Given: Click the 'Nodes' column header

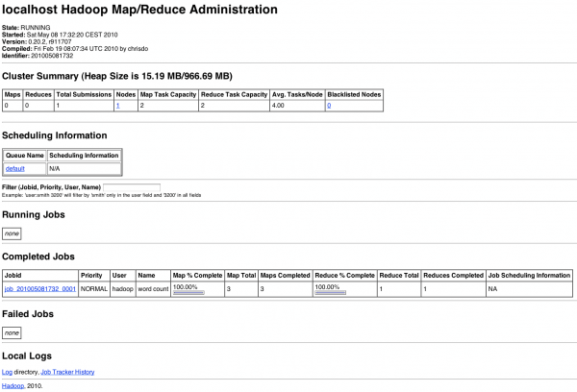Looking at the screenshot, I should pos(126,94).
